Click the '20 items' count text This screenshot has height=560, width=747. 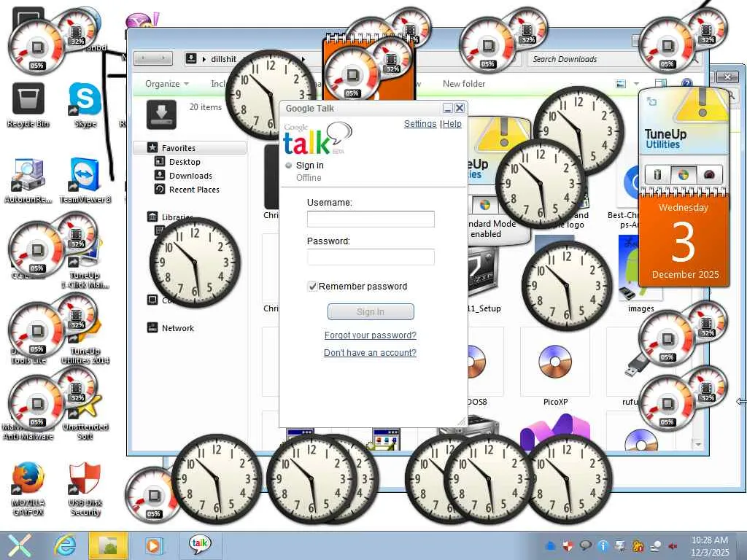pos(205,107)
